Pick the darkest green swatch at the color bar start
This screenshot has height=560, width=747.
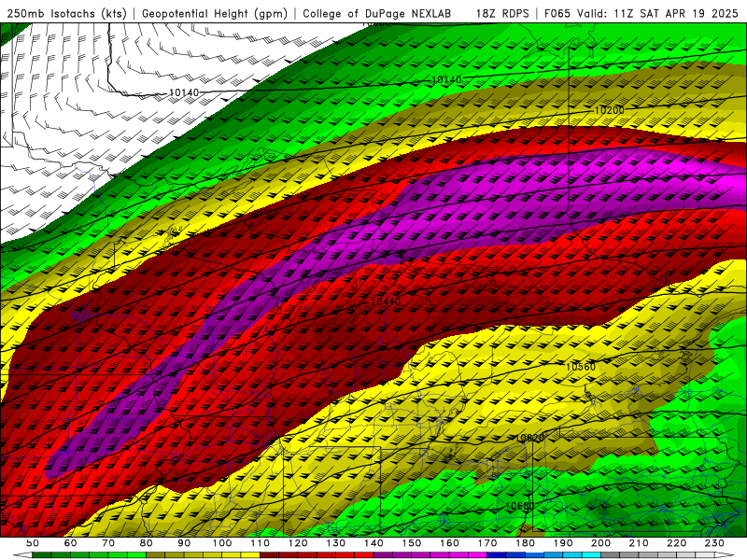point(41,555)
